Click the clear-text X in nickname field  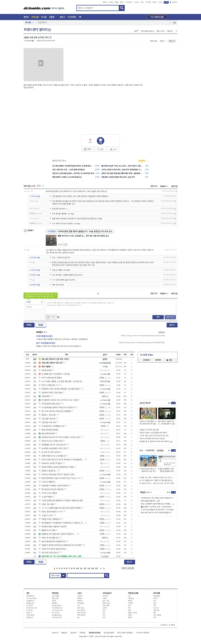click(x=42, y=302)
